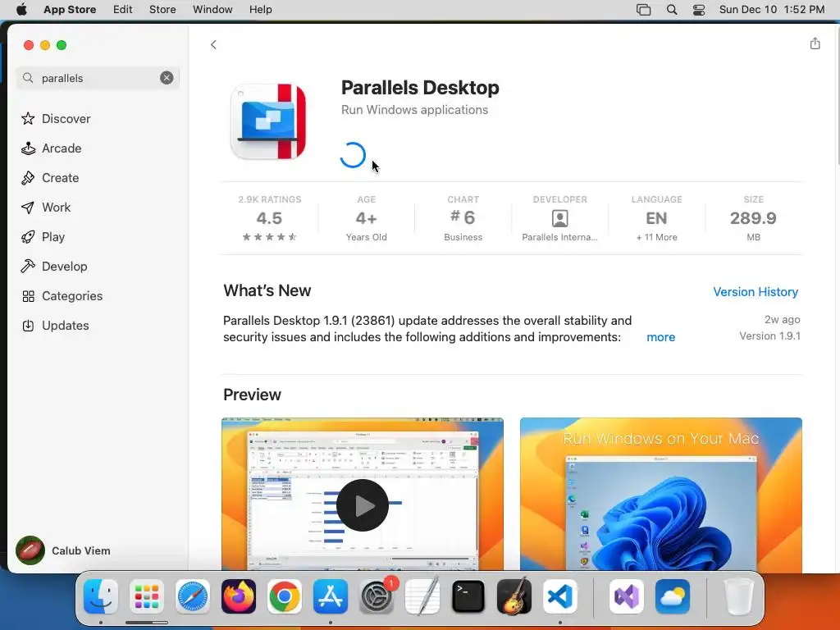
Task: Click the search field containing parallels
Action: pos(98,78)
